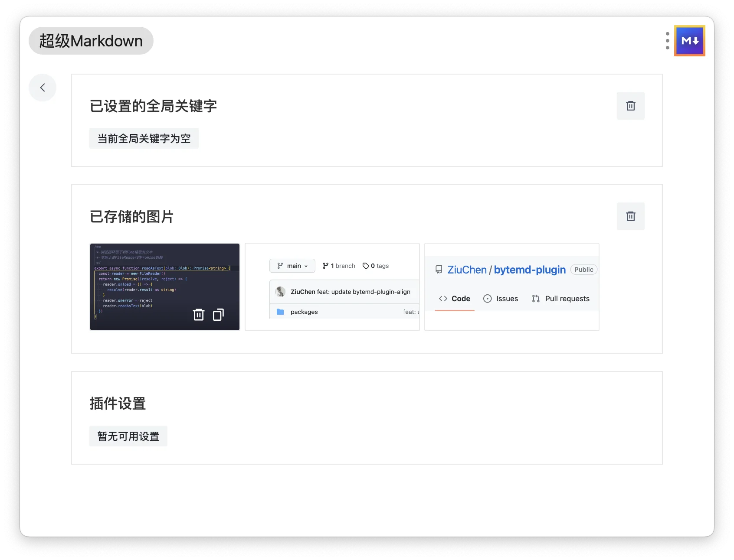734x560 pixels.
Task: Delete all stored images via section trash icon
Action: [x=630, y=216]
